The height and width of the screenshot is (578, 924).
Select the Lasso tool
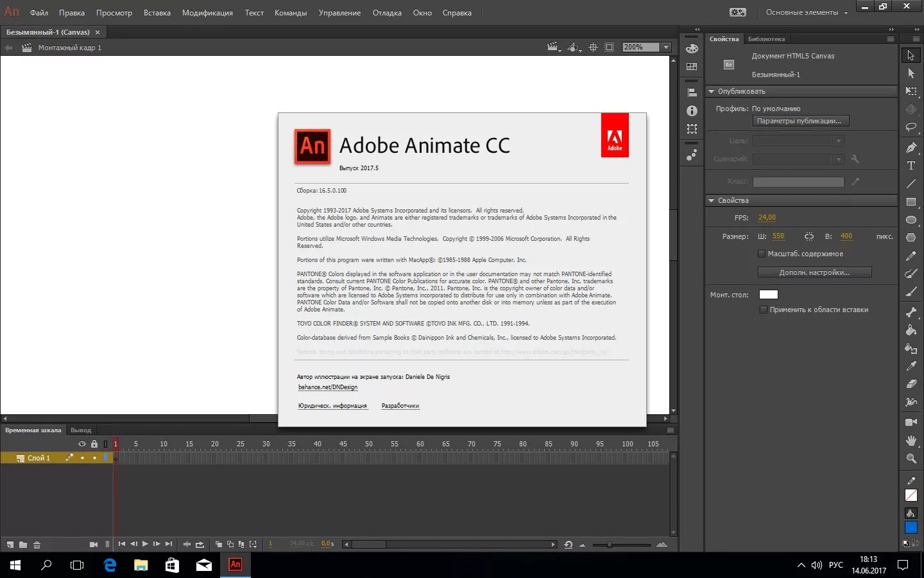click(911, 127)
